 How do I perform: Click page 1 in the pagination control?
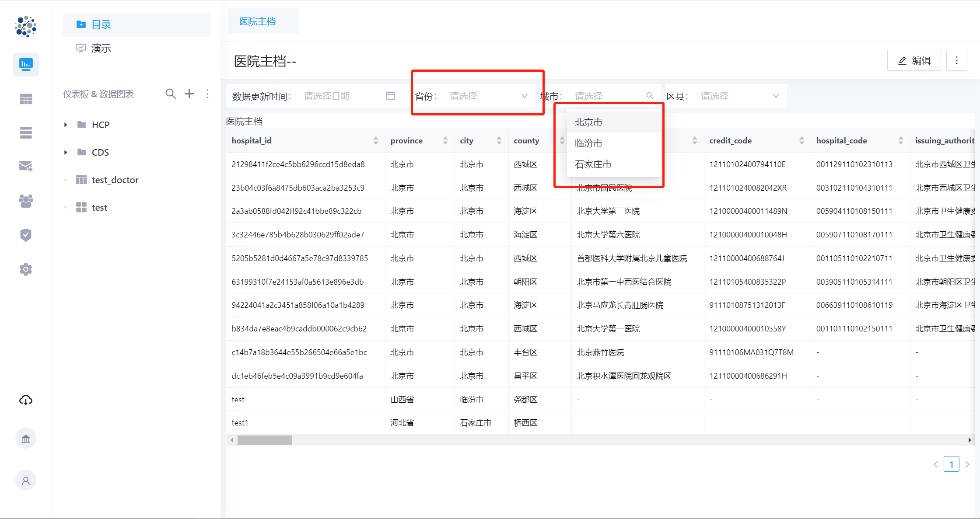pos(952,464)
